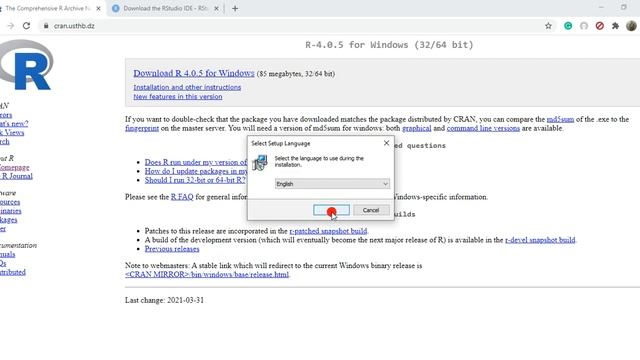This screenshot has width=640, height=360.
Task: Open the graphical md5sum link
Action: (x=416, y=128)
